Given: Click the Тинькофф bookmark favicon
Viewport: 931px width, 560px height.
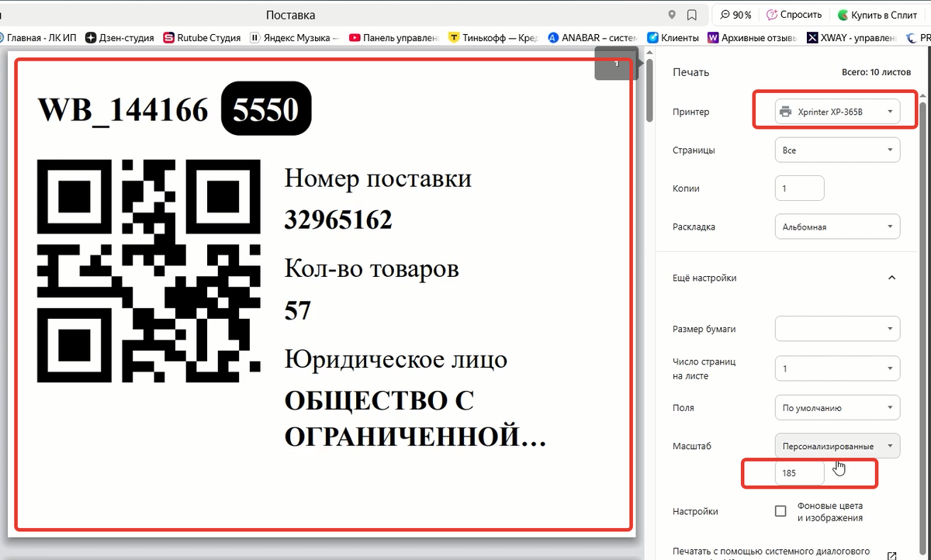Looking at the screenshot, I should (x=454, y=36).
